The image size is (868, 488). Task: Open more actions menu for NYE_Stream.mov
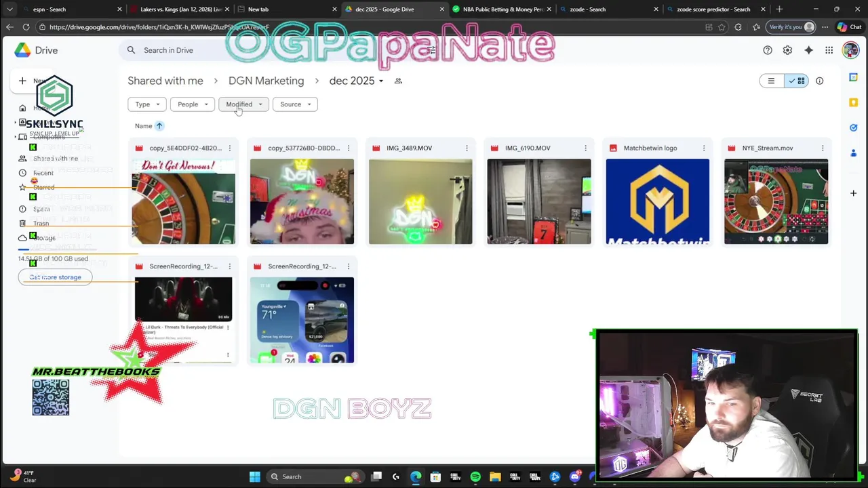pos(823,148)
